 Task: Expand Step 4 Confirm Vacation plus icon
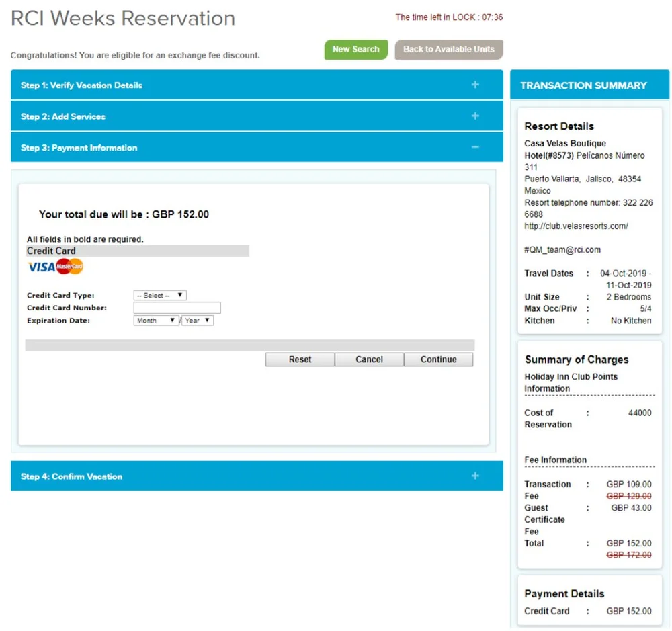pos(475,476)
